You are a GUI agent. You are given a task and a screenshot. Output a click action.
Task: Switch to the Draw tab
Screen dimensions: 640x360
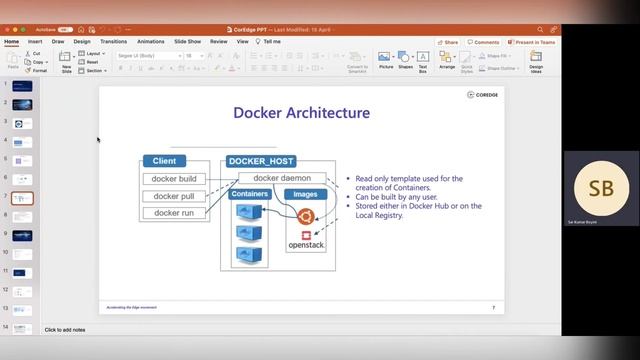pos(58,42)
